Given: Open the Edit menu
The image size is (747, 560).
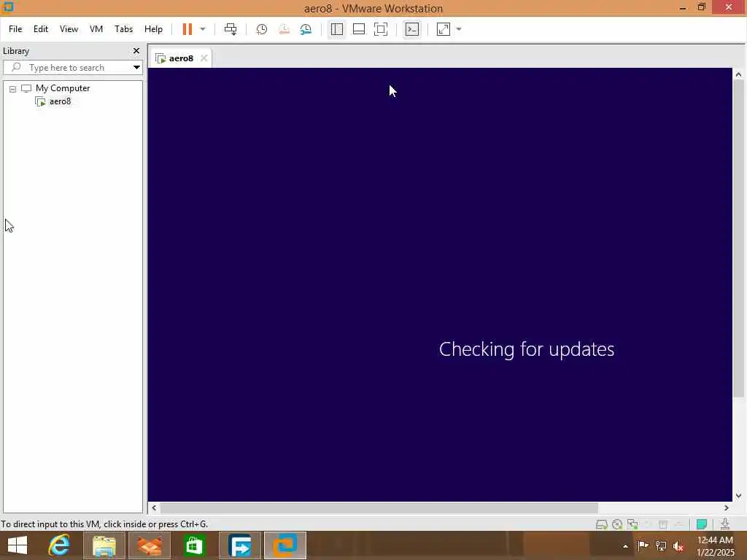Looking at the screenshot, I should (x=41, y=29).
